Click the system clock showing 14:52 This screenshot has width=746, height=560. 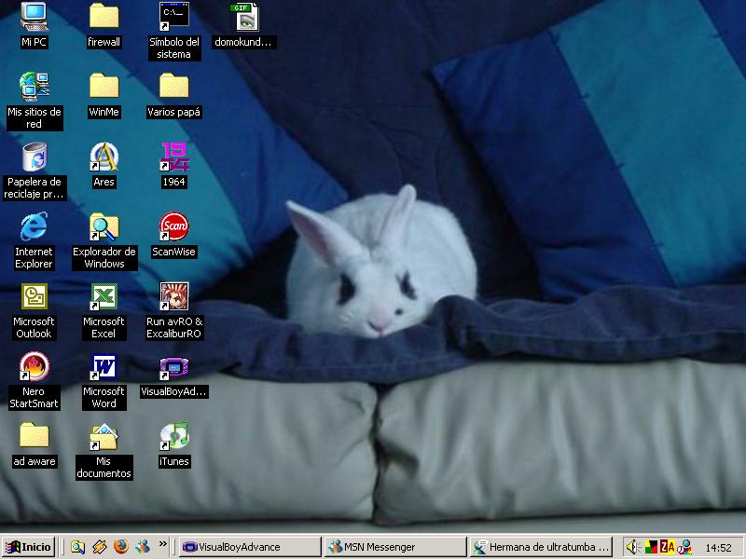(x=718, y=548)
